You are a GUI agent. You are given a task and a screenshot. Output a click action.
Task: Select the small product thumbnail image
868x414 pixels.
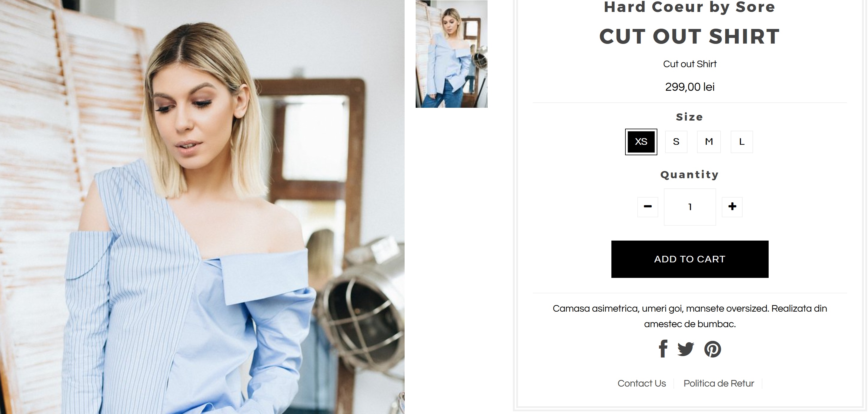451,54
